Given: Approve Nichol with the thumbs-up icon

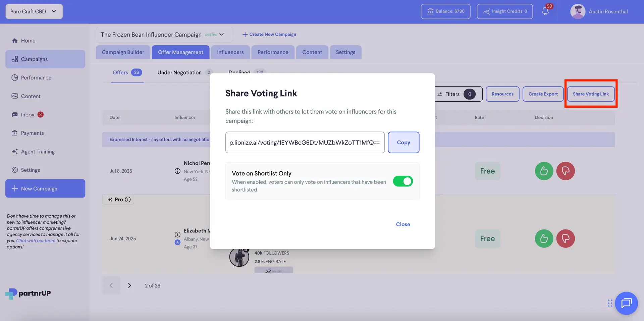Looking at the screenshot, I should pyautogui.click(x=544, y=171).
